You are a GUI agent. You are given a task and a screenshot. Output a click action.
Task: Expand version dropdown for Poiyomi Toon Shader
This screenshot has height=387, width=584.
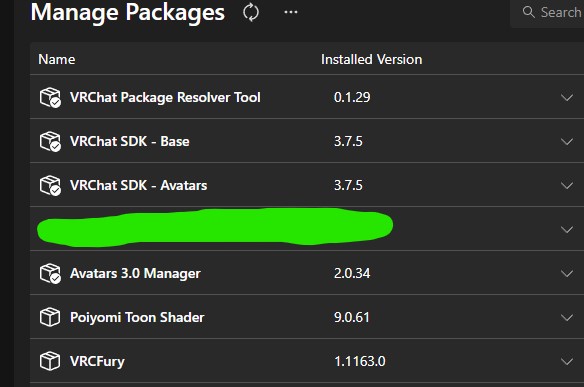(x=566, y=317)
